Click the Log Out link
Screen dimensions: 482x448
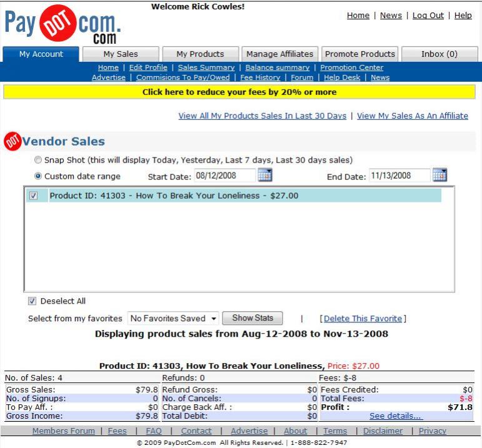click(428, 16)
